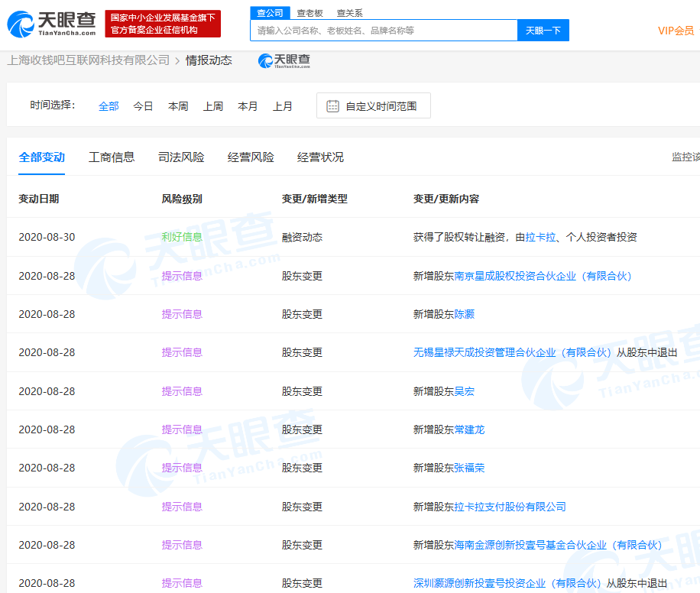Click the 风险级别 column header
Image resolution: width=700 pixels, height=593 pixels.
click(182, 199)
